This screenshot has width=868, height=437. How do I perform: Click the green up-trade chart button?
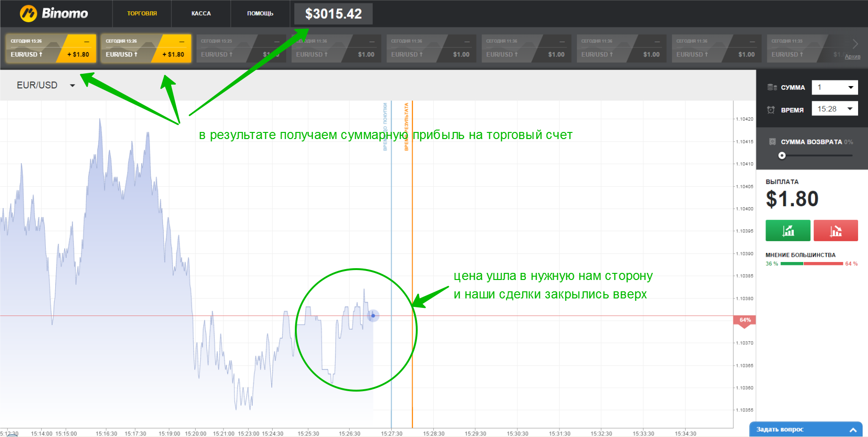tap(788, 231)
